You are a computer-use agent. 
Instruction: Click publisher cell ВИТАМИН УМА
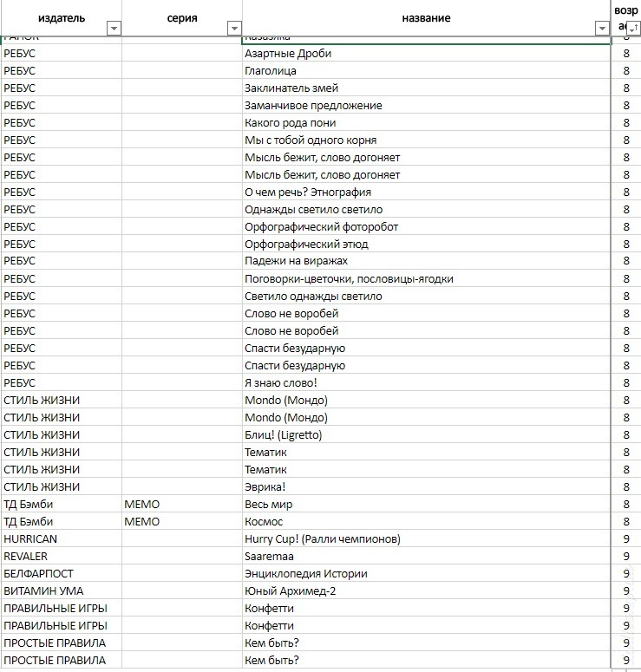[62, 591]
